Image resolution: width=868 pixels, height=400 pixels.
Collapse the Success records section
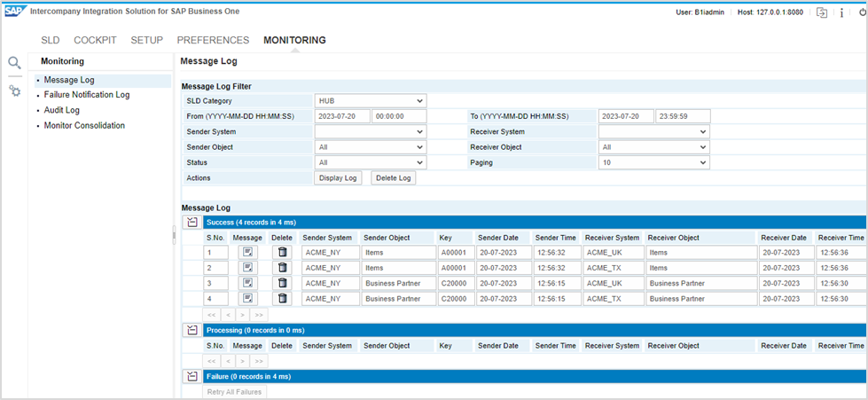coord(192,222)
